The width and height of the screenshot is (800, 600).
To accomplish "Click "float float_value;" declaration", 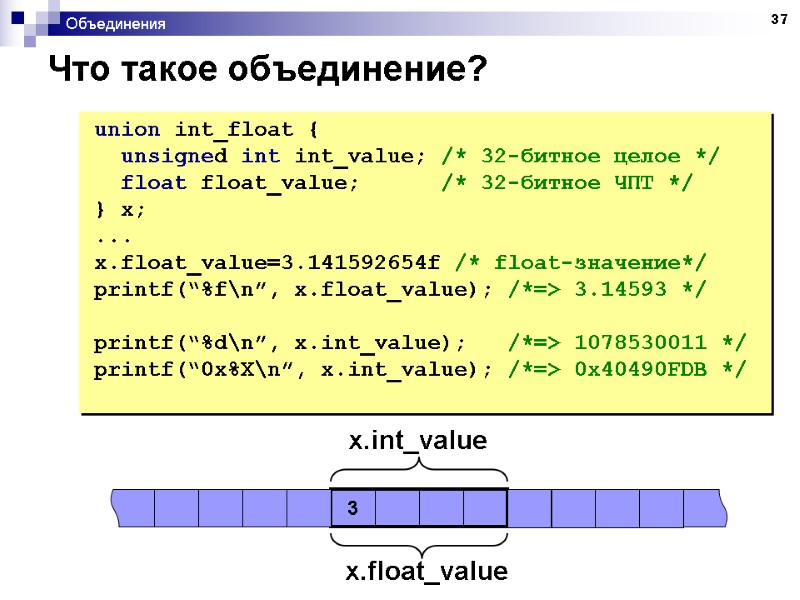I will point(240,183).
